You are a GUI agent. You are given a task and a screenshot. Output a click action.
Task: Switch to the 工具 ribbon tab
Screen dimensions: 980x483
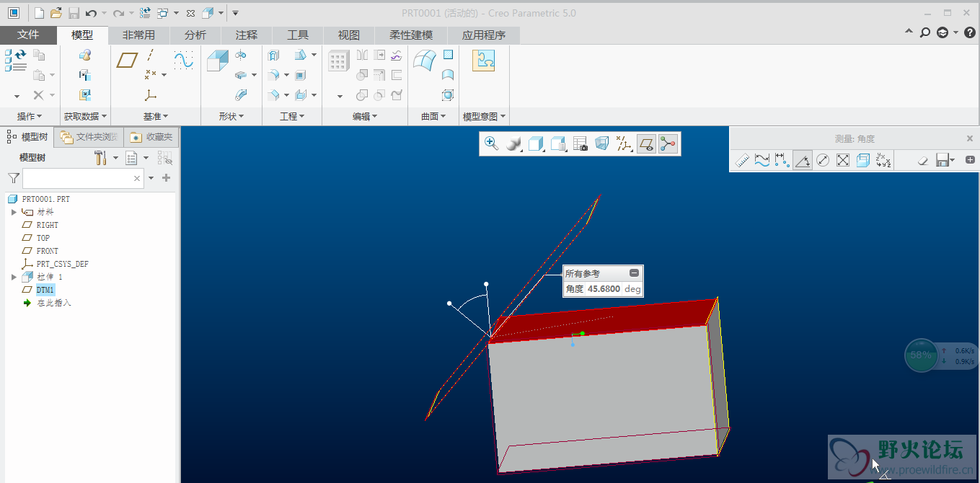pyautogui.click(x=298, y=35)
